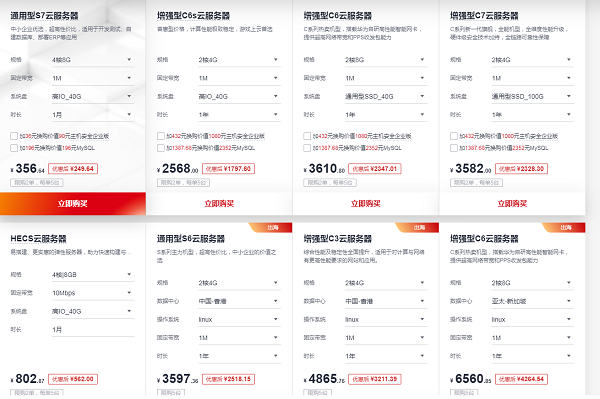The height and width of the screenshot is (399, 600).
Task: Open 系统盘 通用型SSD_40G dropdown
Action: [x=386, y=97]
